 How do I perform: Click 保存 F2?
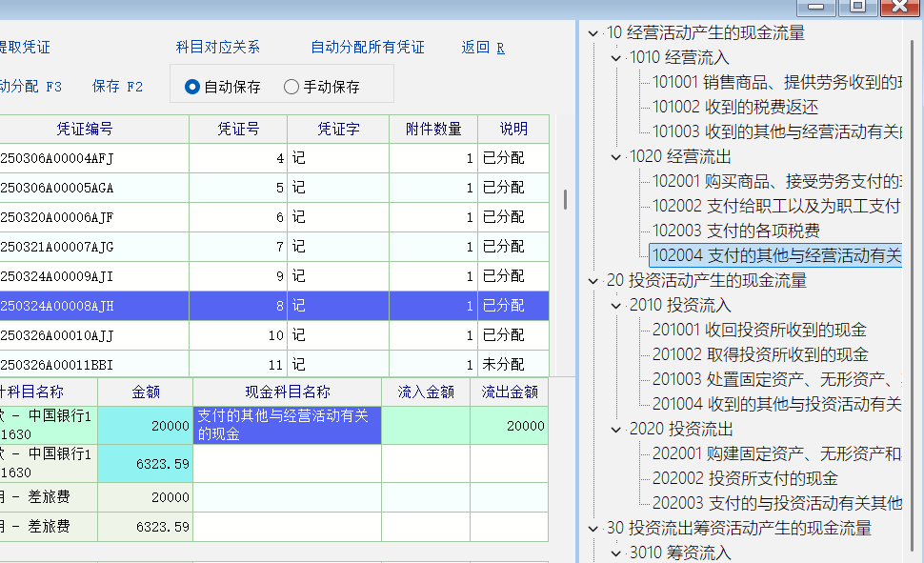pos(117,87)
